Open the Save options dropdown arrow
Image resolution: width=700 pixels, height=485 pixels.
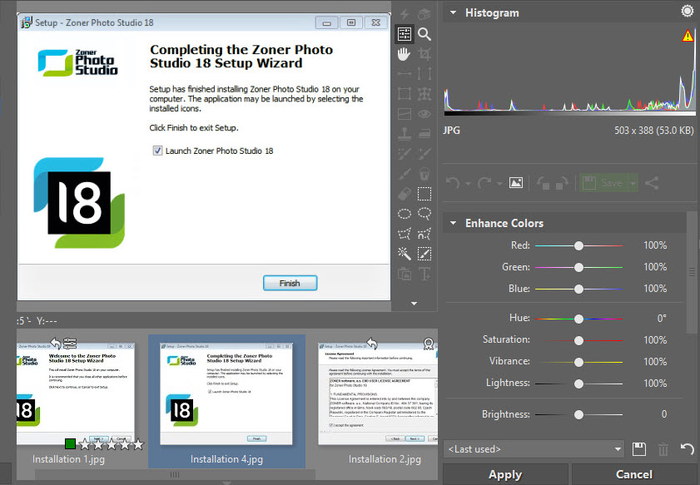[633, 183]
